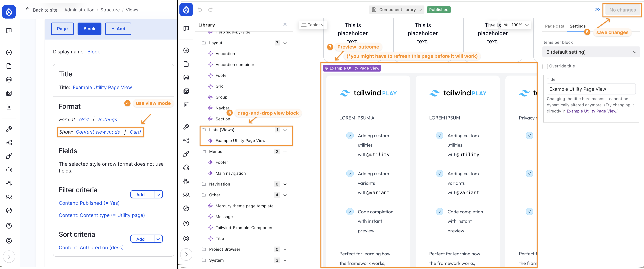This screenshot has width=644, height=269.
Task: Open the database icon in editor sidebar
Action: pyautogui.click(x=186, y=77)
